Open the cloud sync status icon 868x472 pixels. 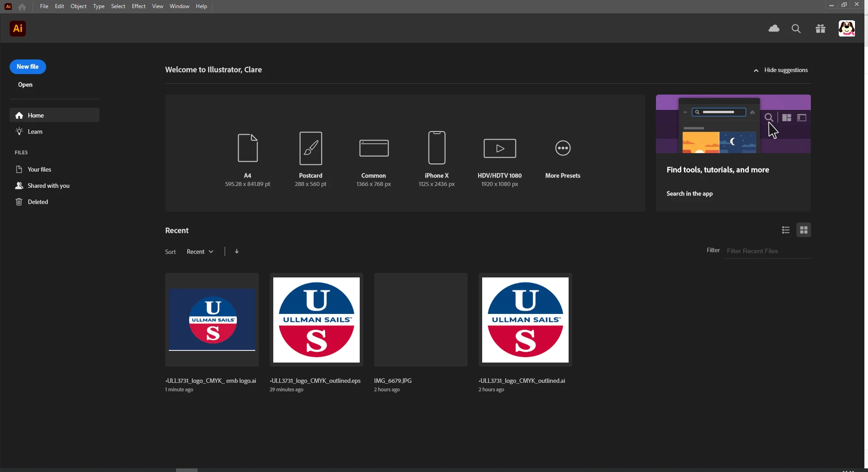tap(774, 28)
